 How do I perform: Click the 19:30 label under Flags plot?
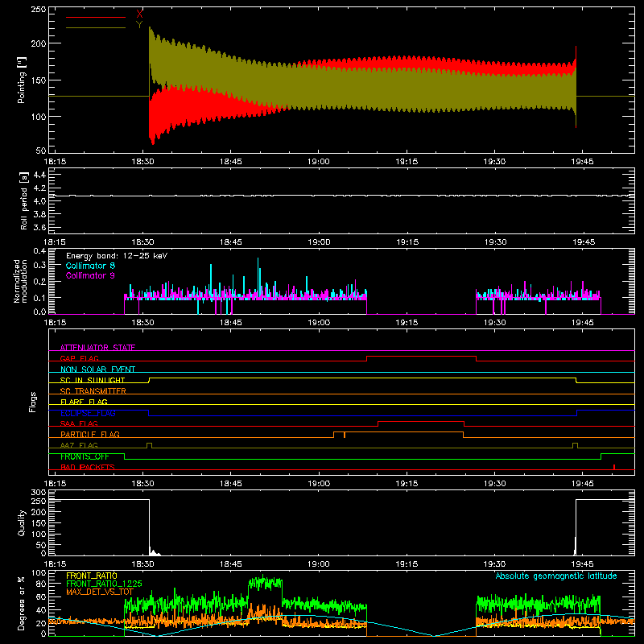click(x=494, y=484)
